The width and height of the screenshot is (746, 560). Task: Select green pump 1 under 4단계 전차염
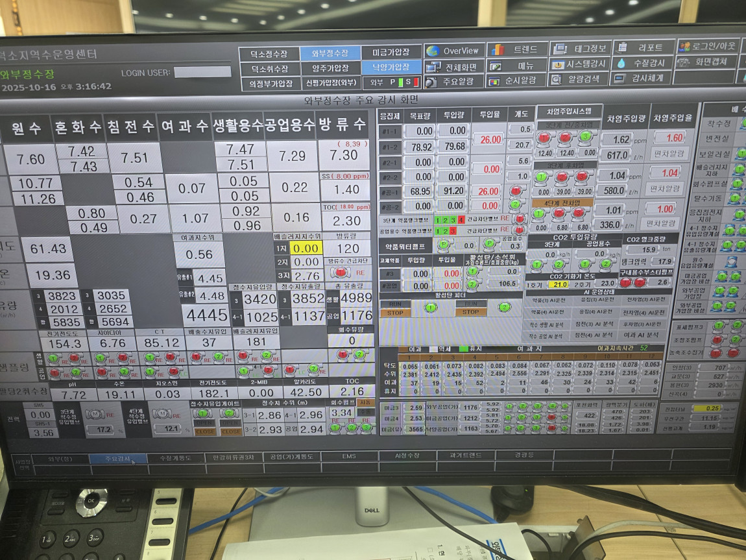(538, 213)
